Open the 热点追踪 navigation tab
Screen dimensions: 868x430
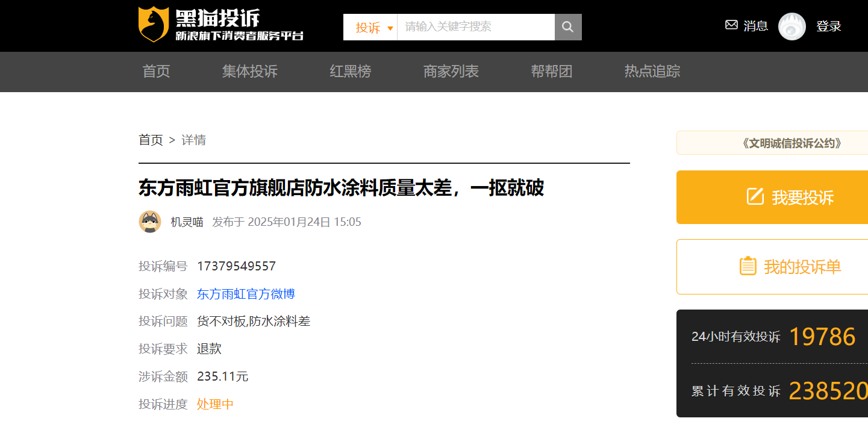pyautogui.click(x=652, y=72)
